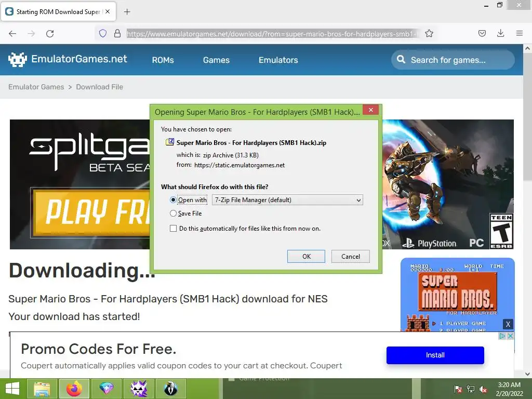Close the Coupert ad with the X icon
Image resolution: width=532 pixels, height=399 pixels.
pos(510,336)
